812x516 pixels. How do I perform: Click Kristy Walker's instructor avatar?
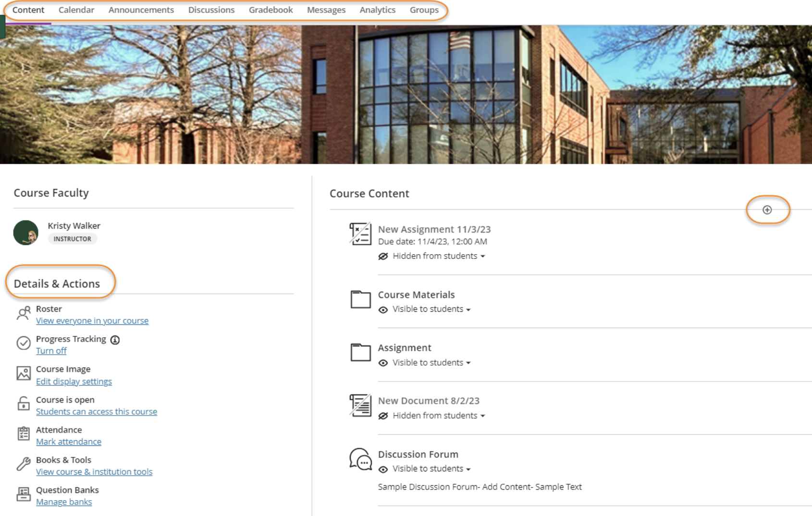[x=26, y=233]
